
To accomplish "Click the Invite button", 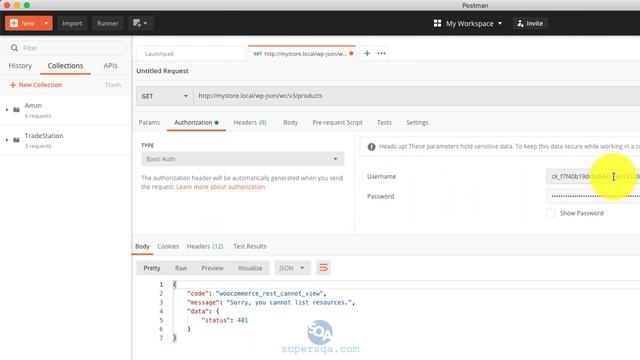I will click(530, 24).
